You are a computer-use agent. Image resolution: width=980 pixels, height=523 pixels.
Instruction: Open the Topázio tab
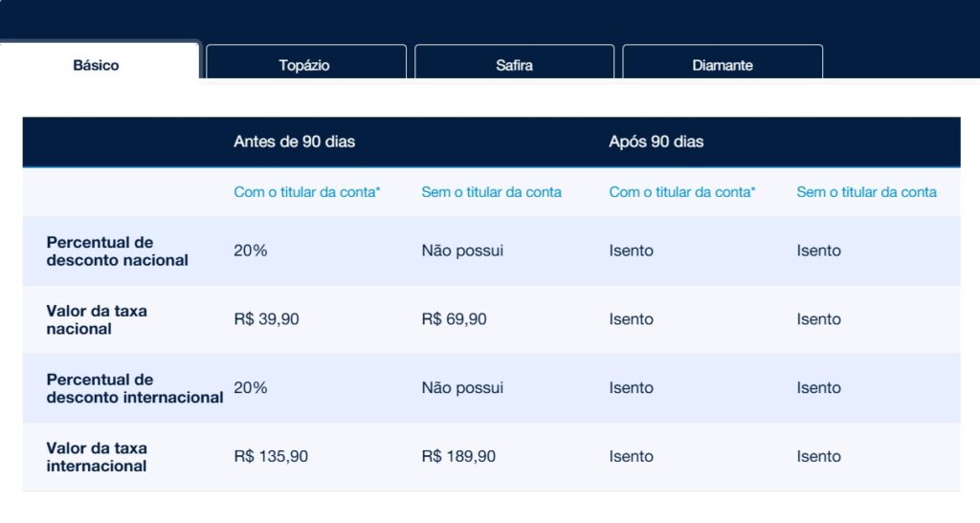click(x=304, y=65)
